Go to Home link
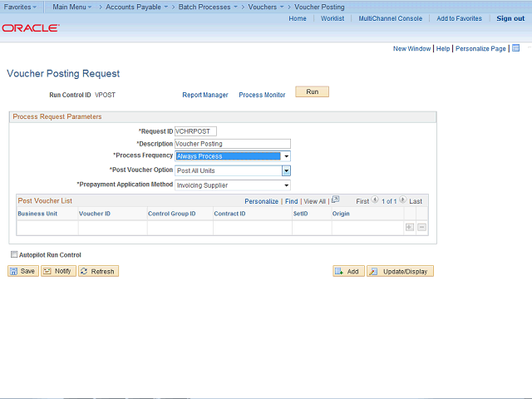 298,18
